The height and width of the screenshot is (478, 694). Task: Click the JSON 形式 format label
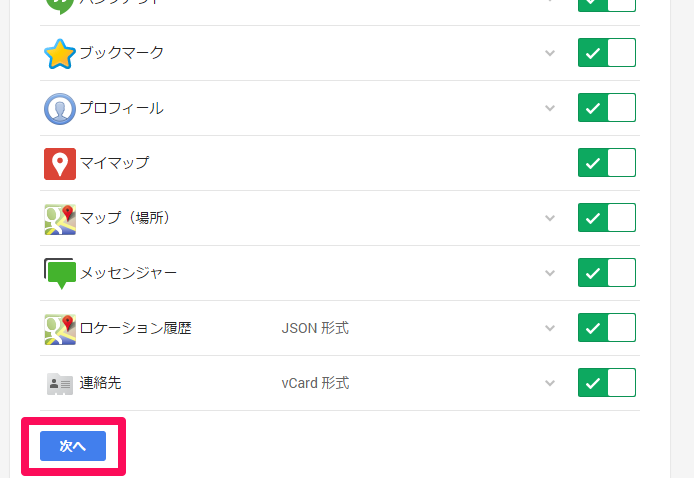(x=315, y=328)
